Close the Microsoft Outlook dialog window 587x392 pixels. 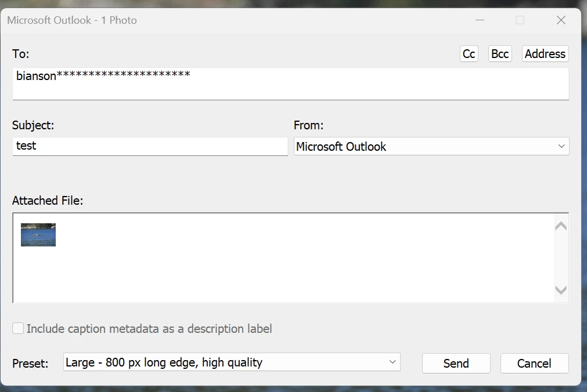tap(561, 20)
